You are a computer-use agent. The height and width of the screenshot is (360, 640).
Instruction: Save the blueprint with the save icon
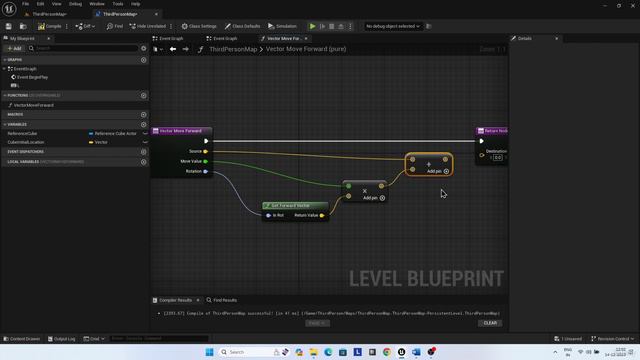(9, 26)
